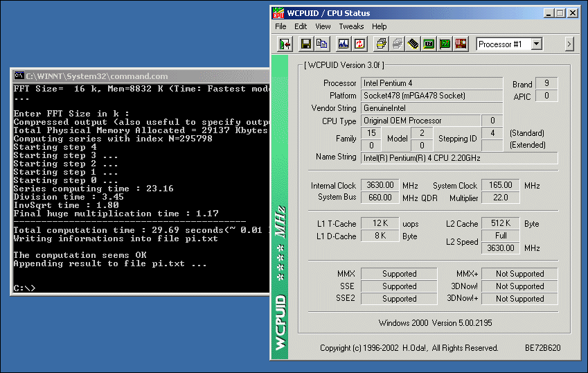Click the APIC 0 value
The width and height of the screenshot is (588, 373).
[x=546, y=95]
